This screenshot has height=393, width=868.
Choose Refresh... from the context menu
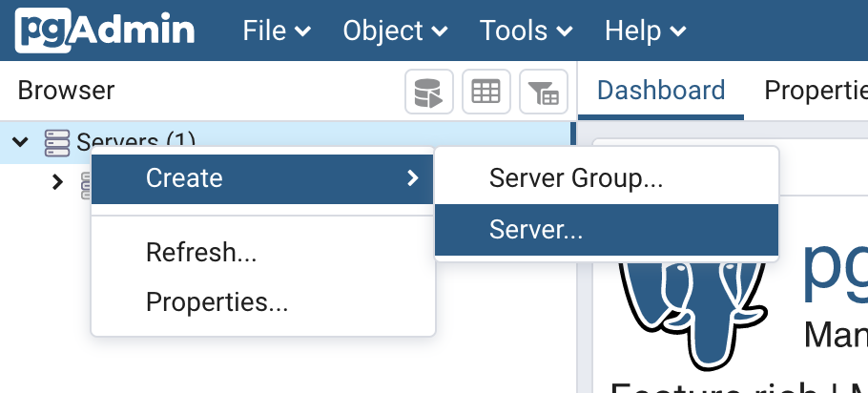coord(201,253)
